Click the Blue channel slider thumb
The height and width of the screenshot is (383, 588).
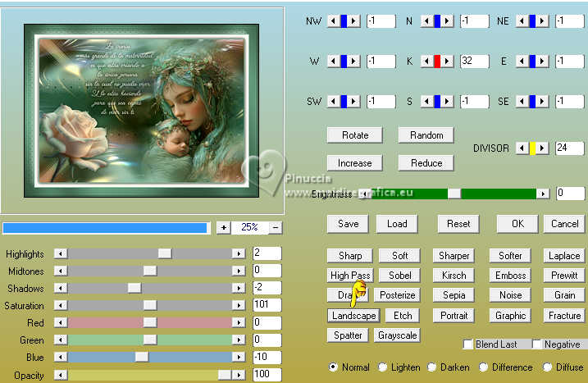tap(141, 357)
